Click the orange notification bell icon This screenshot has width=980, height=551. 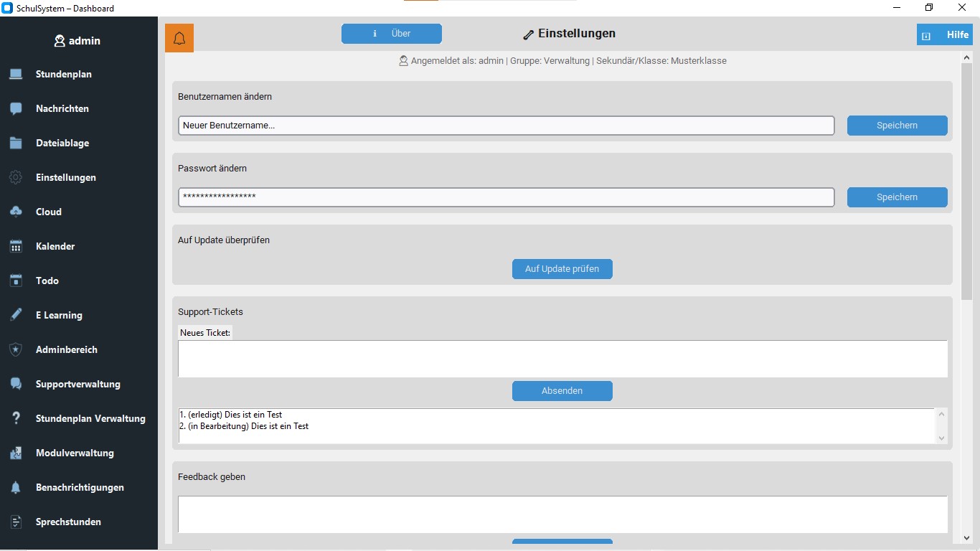pyautogui.click(x=179, y=38)
